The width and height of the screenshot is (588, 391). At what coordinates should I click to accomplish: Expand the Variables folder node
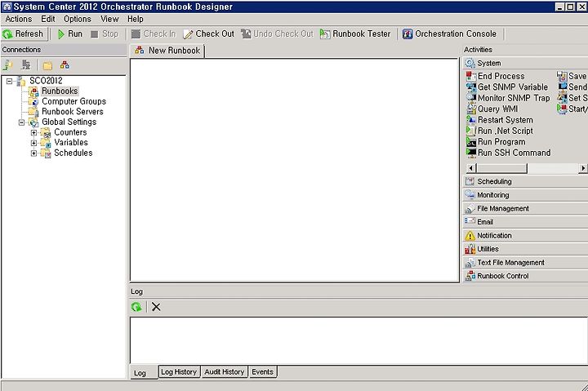(33, 143)
